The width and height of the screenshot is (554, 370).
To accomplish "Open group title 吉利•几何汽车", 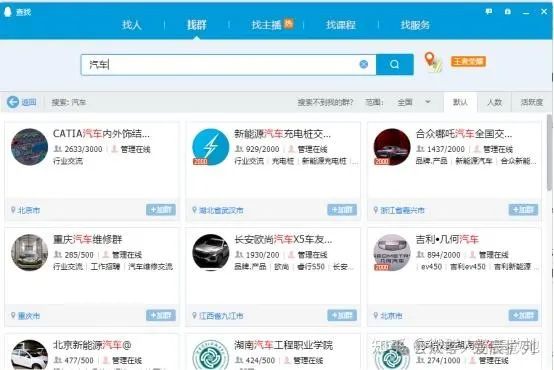I will [447, 239].
